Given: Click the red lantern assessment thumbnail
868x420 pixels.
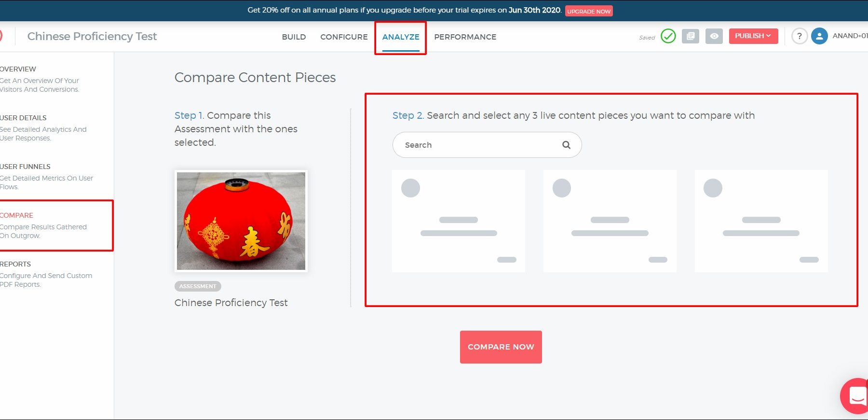Looking at the screenshot, I should (x=241, y=221).
